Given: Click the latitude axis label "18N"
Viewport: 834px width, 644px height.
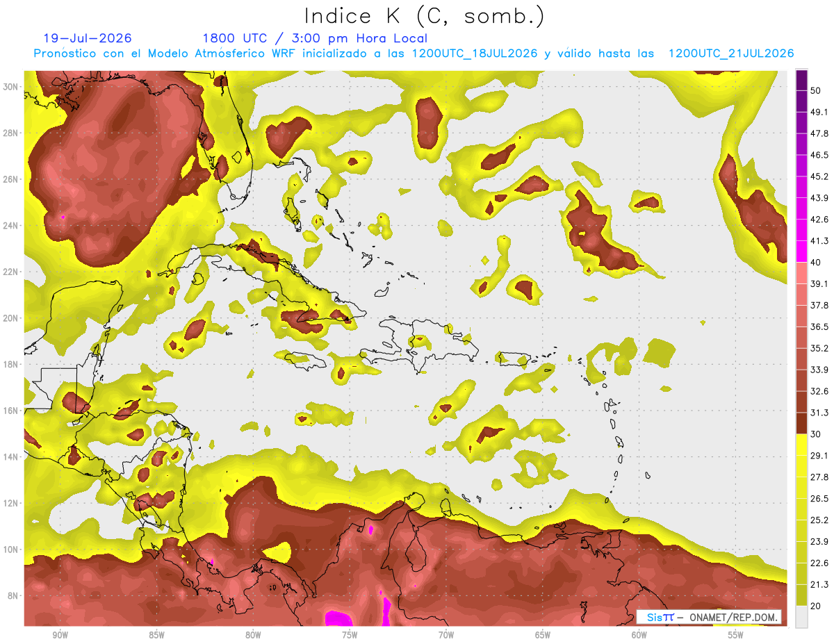Looking at the screenshot, I should (10, 364).
